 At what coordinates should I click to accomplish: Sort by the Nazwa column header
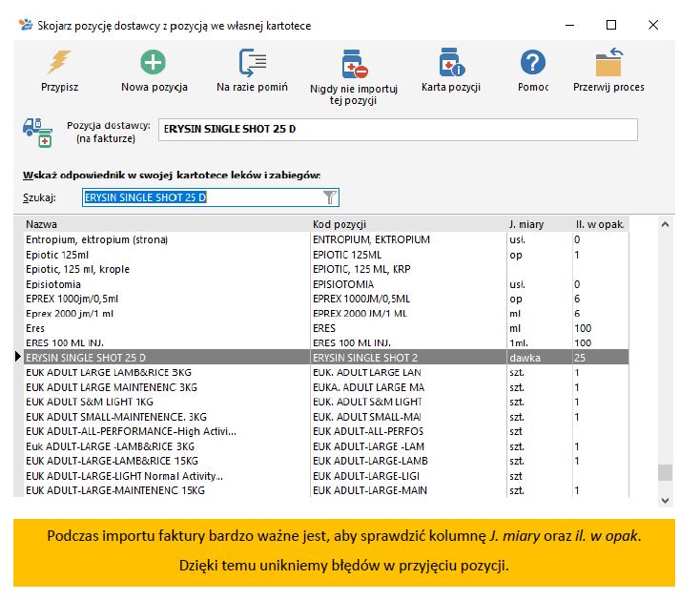(166, 224)
